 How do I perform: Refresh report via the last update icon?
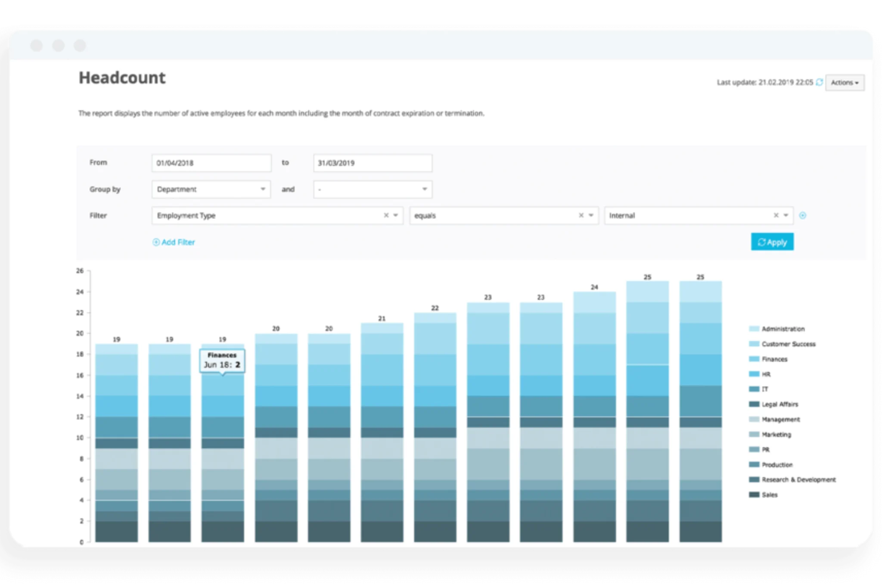coord(819,82)
